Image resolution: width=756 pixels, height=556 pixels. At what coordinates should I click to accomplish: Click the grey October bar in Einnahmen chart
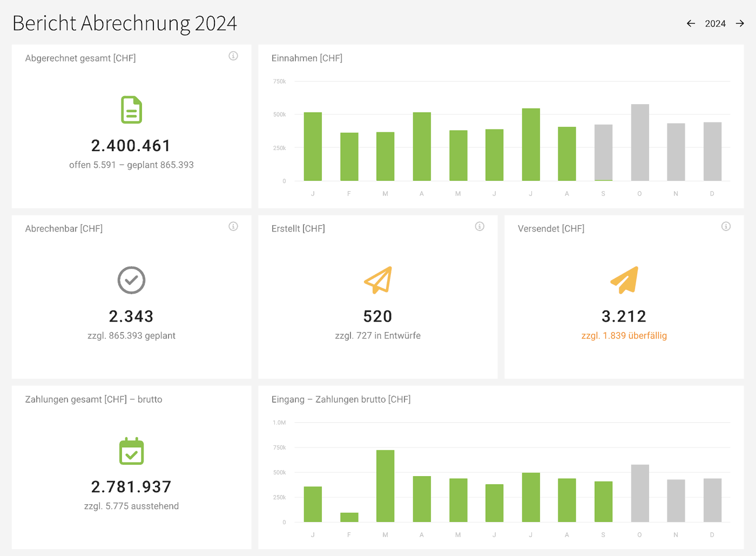point(640,143)
